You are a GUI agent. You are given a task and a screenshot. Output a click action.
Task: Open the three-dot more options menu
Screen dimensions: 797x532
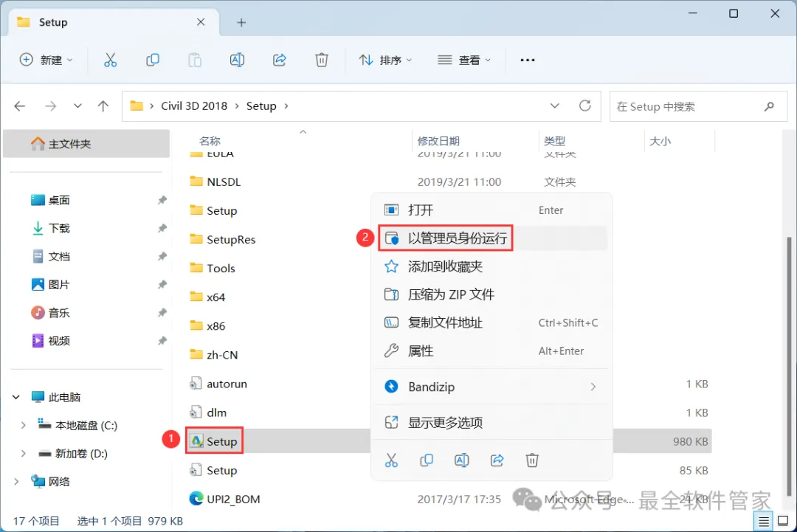528,60
